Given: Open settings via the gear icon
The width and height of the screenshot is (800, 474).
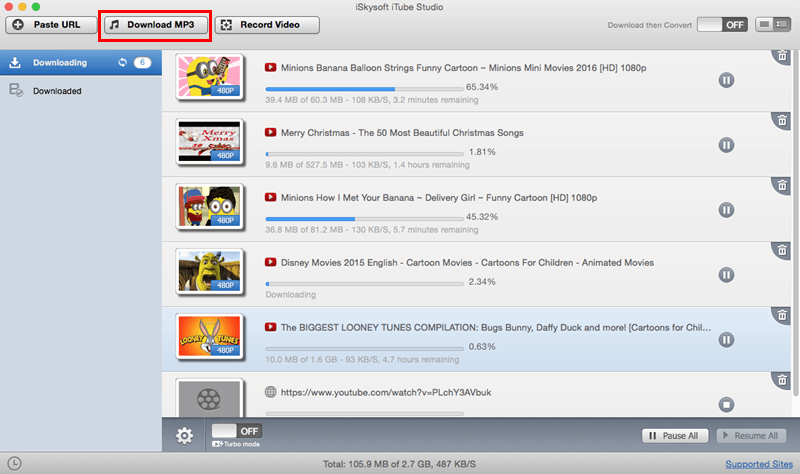Looking at the screenshot, I should tap(184, 435).
